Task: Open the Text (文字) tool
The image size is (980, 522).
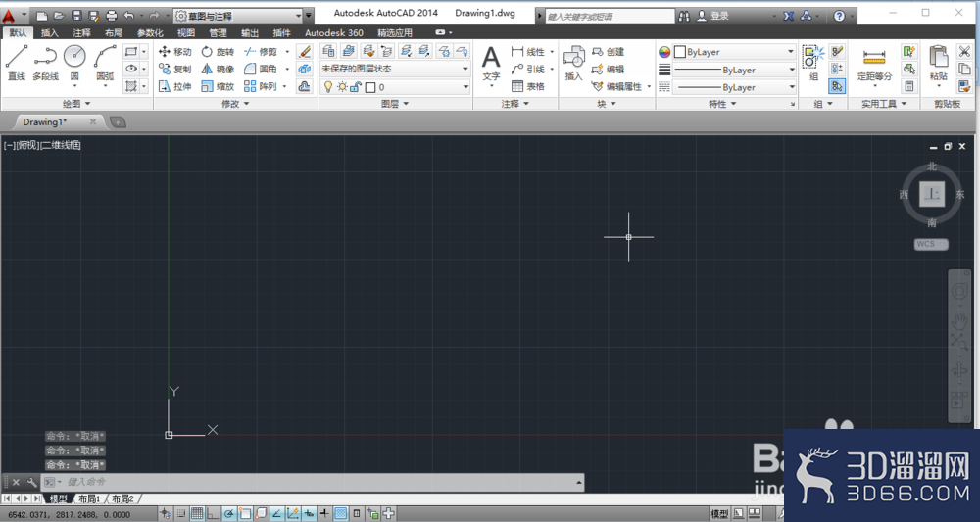Action: (491, 65)
